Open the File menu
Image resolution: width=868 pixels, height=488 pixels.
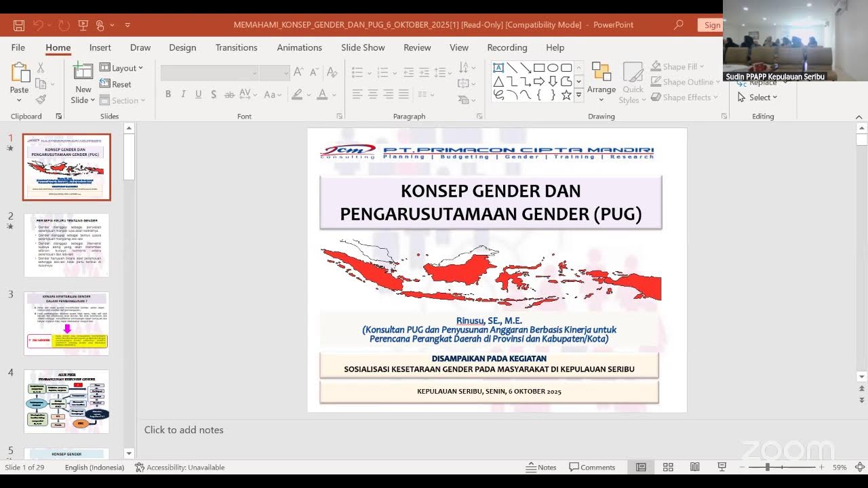tap(18, 47)
